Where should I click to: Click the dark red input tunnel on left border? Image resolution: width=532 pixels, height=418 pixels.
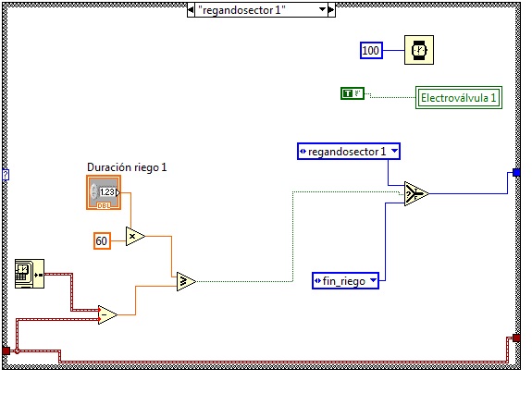tap(6, 350)
